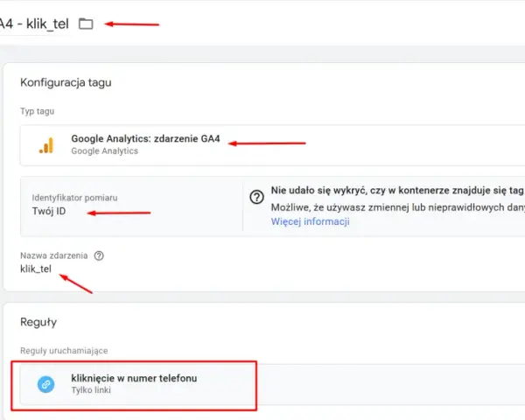This screenshot has width=525, height=420.
Task: Select the Google Analytics: zdarzenie GA4 tag type
Action: pos(272,145)
